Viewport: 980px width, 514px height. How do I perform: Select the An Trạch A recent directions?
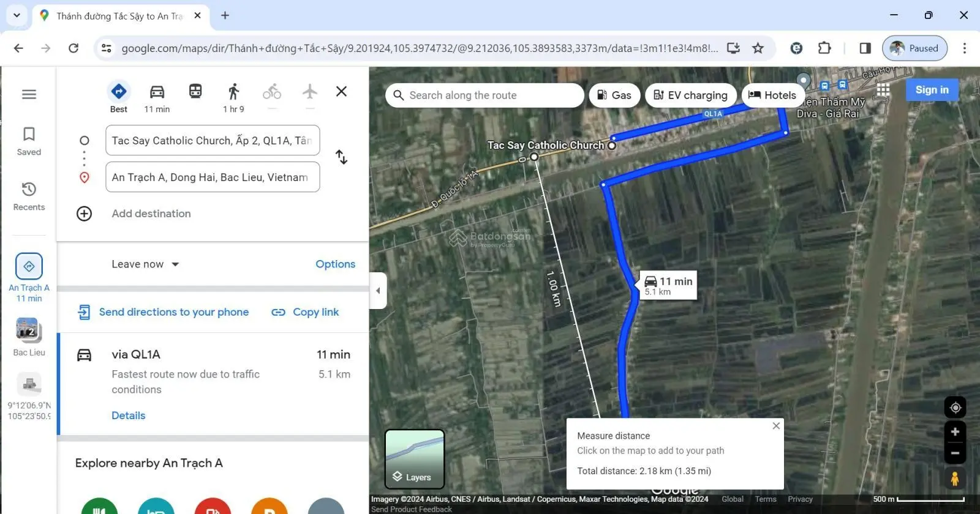click(x=29, y=278)
